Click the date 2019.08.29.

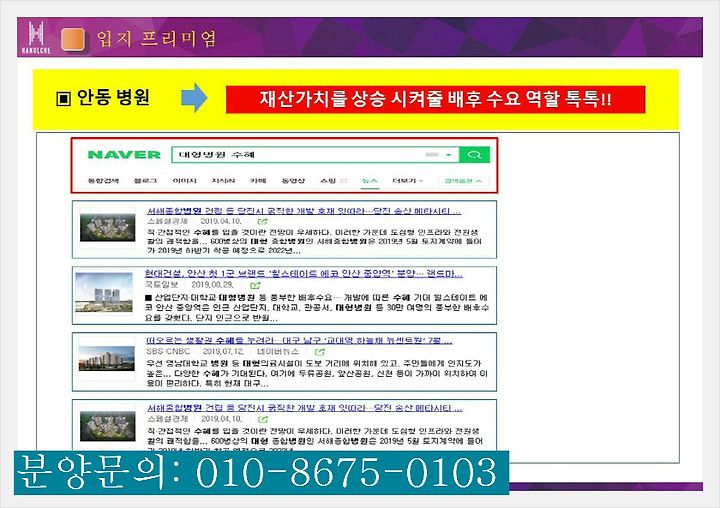coord(212,285)
